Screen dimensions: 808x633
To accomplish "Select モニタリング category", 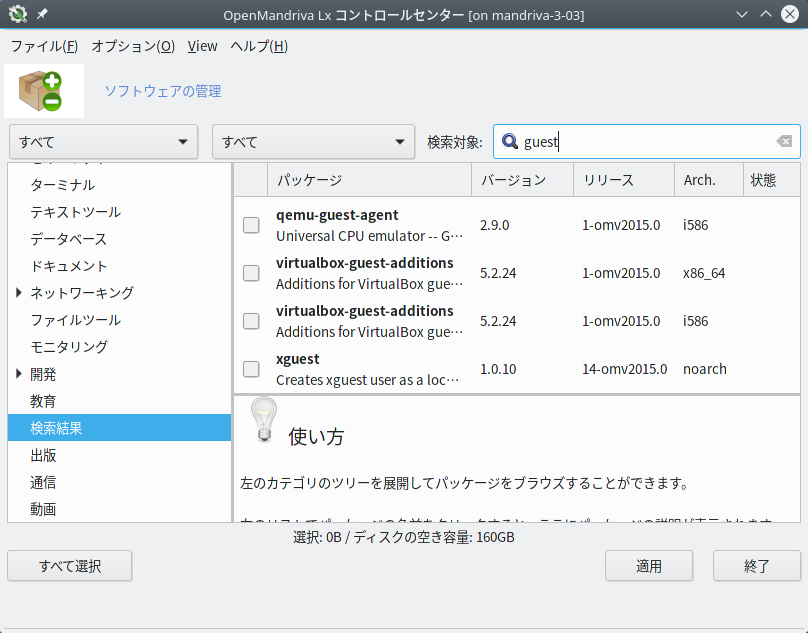I will [x=69, y=347].
